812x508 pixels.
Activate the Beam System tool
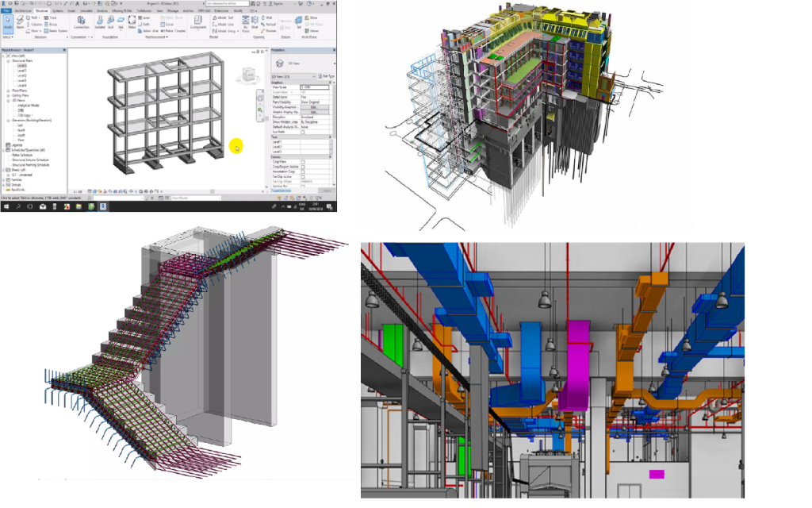(x=56, y=31)
